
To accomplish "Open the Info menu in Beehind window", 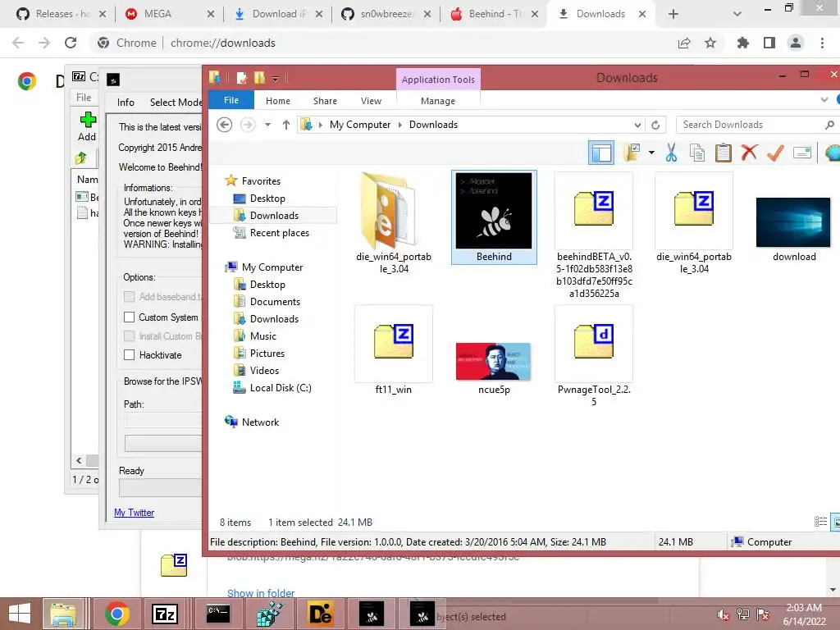I will [x=126, y=103].
